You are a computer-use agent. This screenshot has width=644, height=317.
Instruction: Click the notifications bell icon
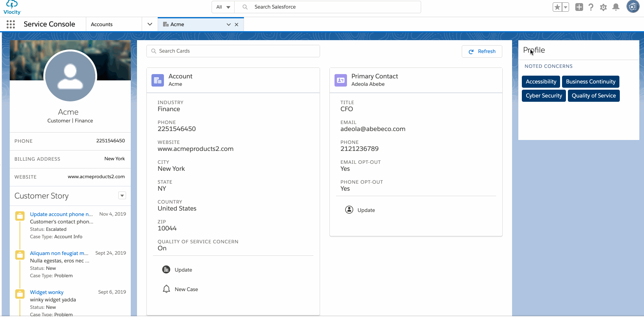click(616, 7)
